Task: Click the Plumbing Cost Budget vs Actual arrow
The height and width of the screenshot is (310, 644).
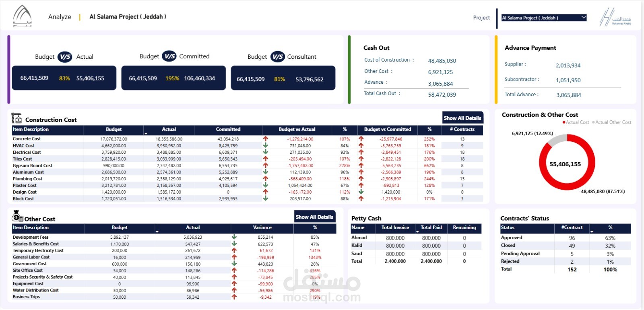Action: click(266, 179)
